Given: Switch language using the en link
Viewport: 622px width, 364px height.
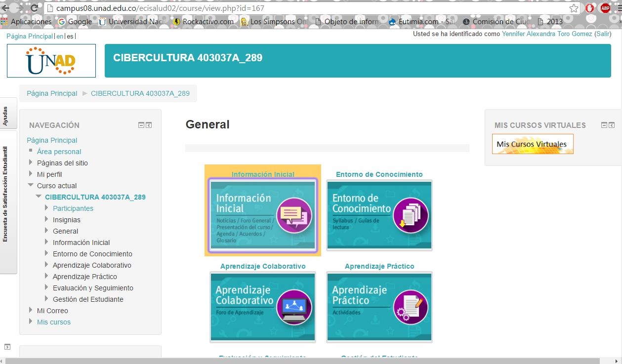Looking at the screenshot, I should click(60, 37).
